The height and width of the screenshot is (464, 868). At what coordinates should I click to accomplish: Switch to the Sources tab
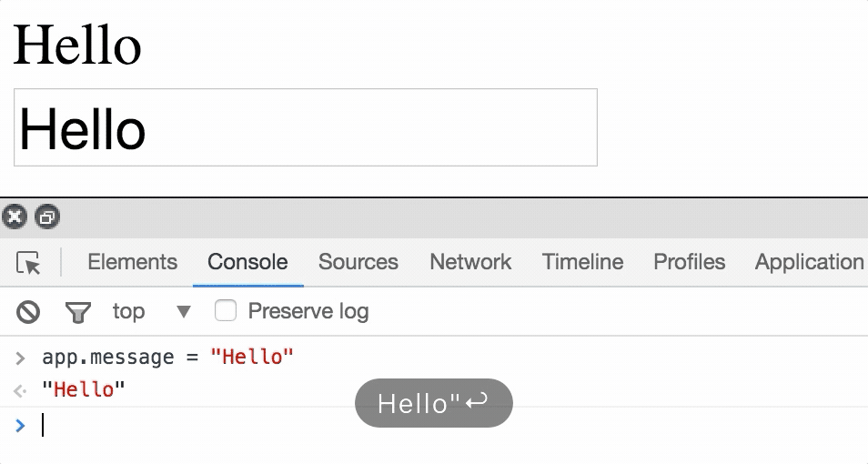point(358,262)
